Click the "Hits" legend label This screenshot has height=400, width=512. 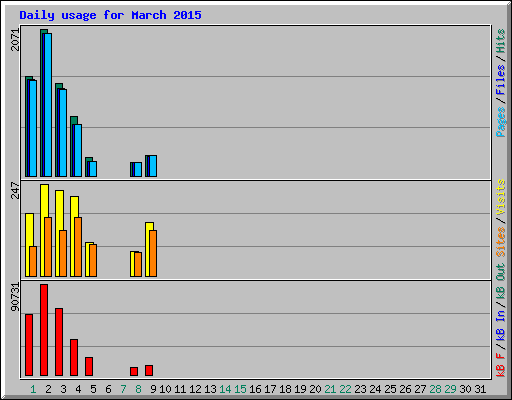tap(500, 41)
